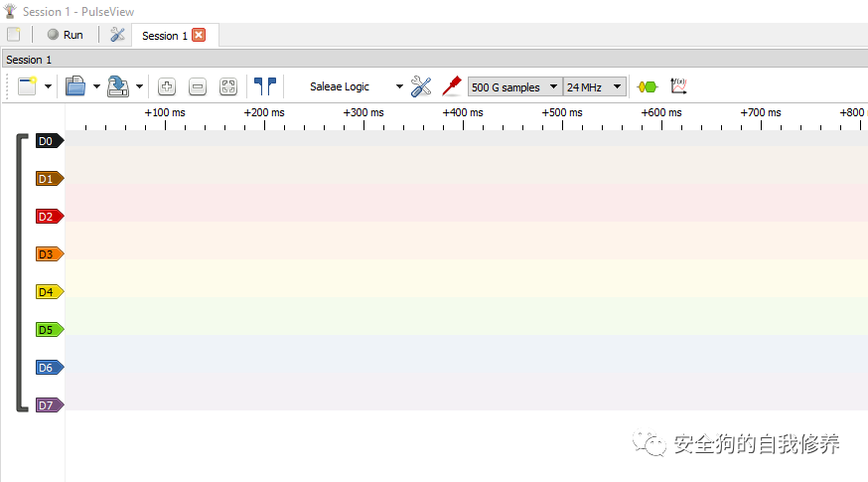Click the new session icon in the top bar
868x482 pixels.
coord(14,35)
